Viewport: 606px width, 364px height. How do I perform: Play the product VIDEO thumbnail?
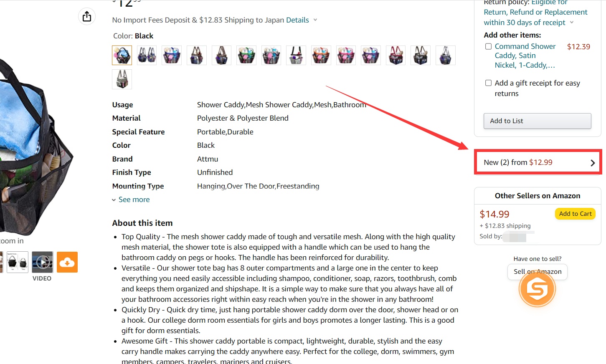click(x=43, y=262)
